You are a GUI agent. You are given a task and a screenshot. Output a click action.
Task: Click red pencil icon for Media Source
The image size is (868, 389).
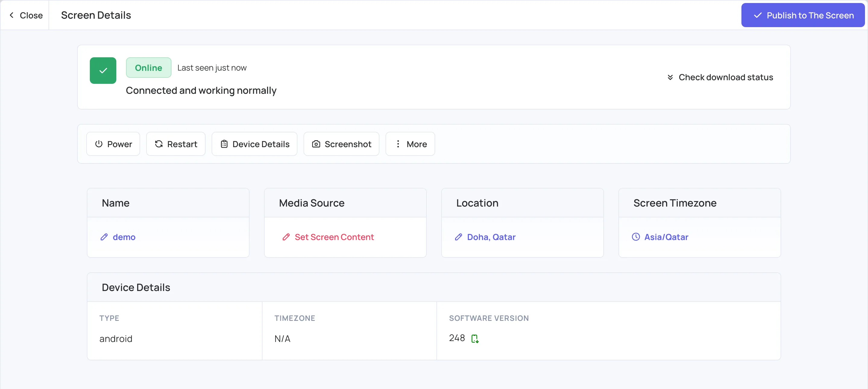click(286, 237)
